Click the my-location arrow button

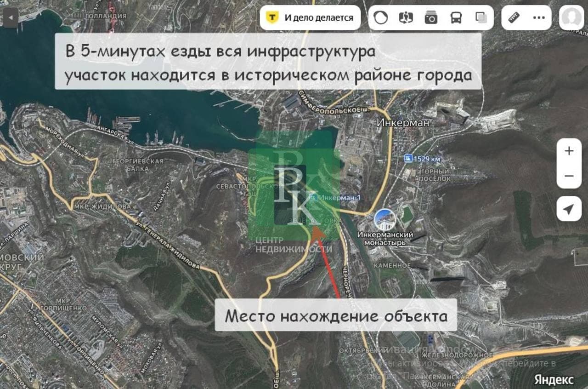tap(569, 209)
